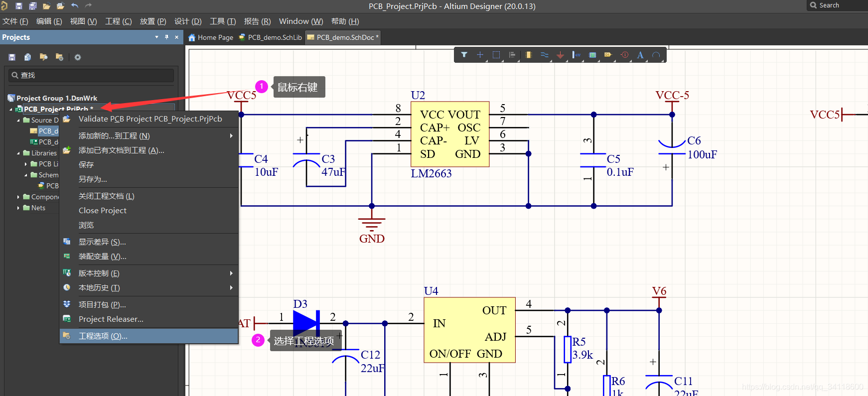Click the Save All icon in the title bar
The image size is (868, 396).
pyautogui.click(x=32, y=6)
